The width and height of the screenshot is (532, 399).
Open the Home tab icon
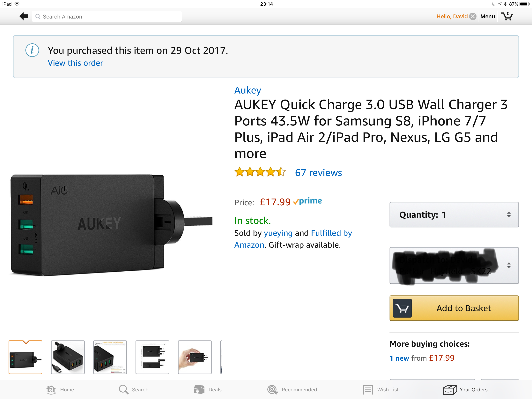[x=51, y=390]
